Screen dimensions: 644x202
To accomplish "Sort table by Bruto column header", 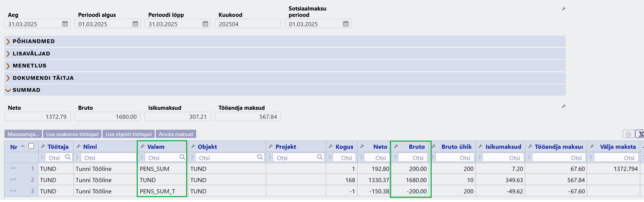I will [417, 147].
